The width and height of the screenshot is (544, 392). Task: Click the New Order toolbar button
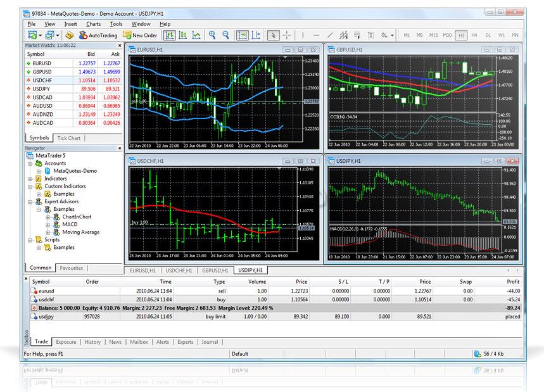[140, 35]
